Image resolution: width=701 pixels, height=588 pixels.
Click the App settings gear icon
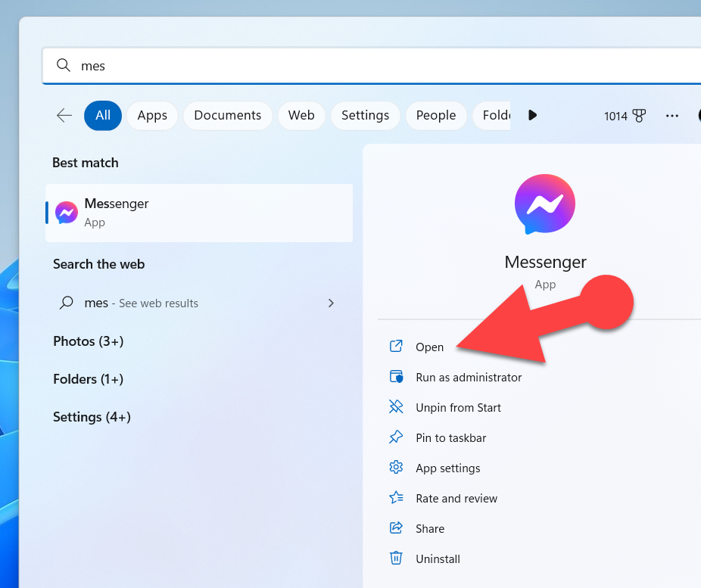tap(396, 468)
